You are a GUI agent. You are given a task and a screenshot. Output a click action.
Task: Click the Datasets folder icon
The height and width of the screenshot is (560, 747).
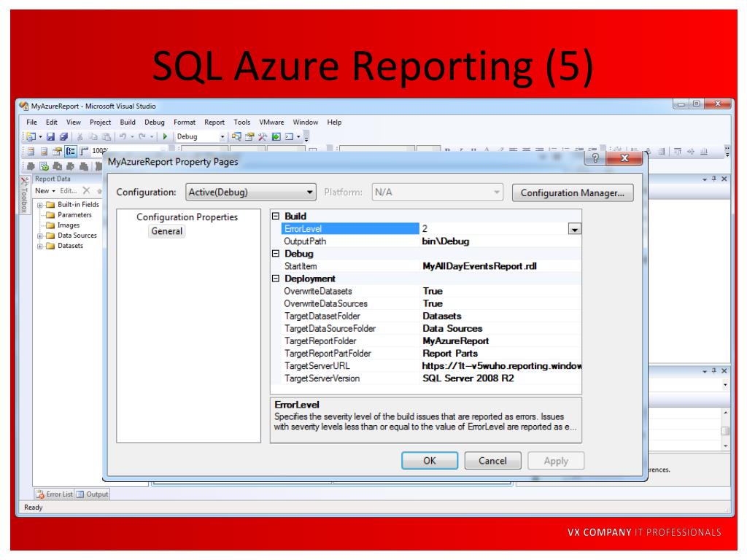point(50,246)
